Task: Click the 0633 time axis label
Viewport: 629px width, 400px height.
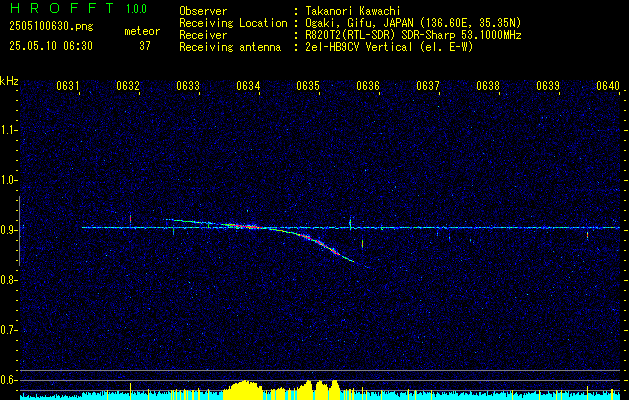Action: (188, 85)
